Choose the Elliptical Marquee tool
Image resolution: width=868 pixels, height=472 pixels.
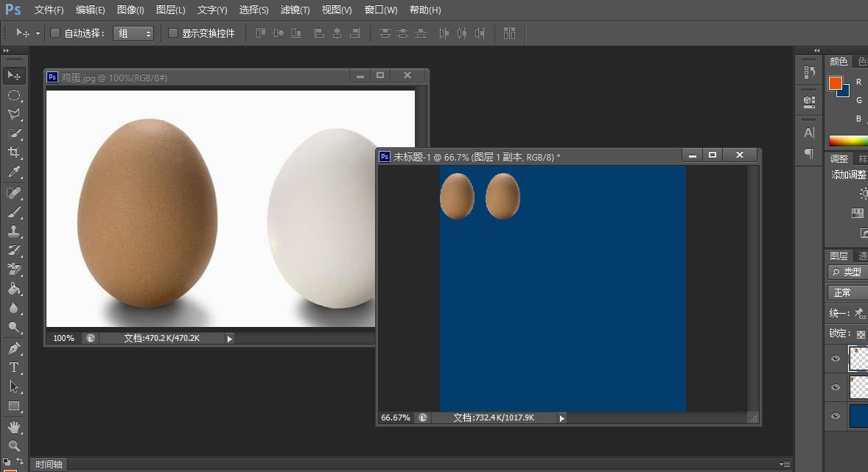tap(13, 95)
